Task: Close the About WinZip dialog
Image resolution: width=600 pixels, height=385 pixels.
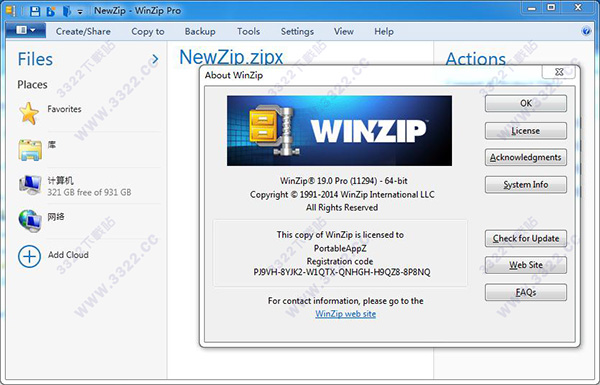Action: (559, 72)
